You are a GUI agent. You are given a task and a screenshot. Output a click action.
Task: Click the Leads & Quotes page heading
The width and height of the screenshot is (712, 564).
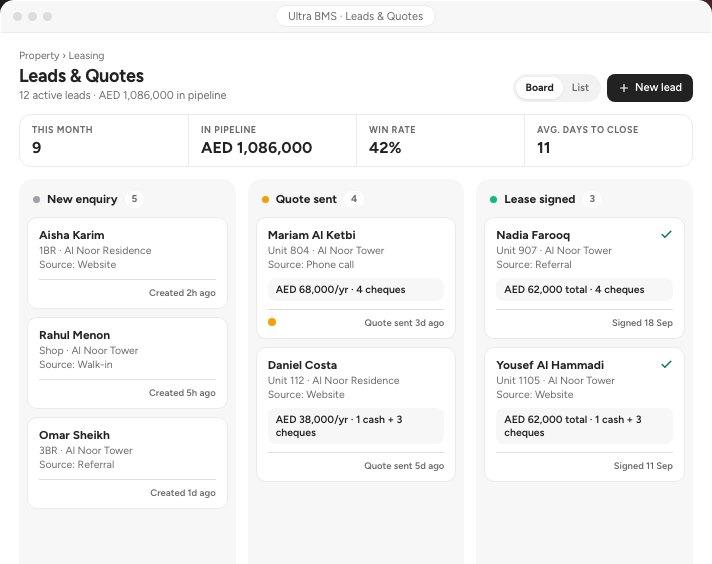(x=81, y=76)
